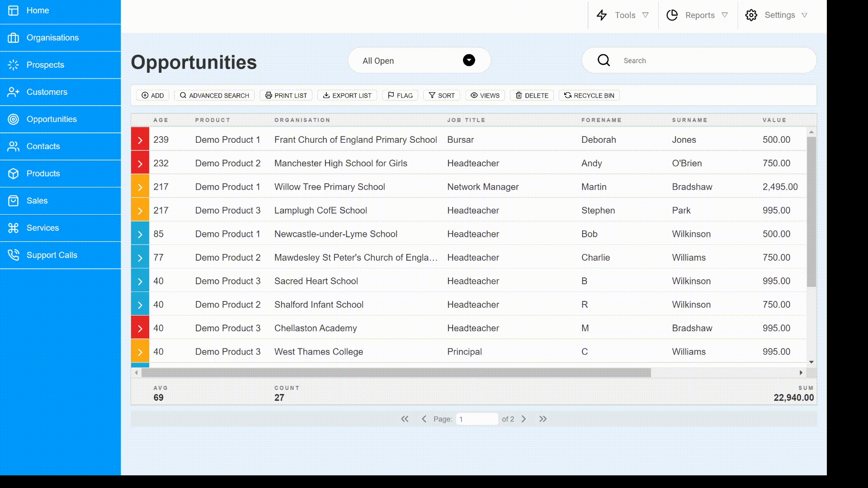Click the ADD button
The image size is (868, 488).
(x=152, y=95)
